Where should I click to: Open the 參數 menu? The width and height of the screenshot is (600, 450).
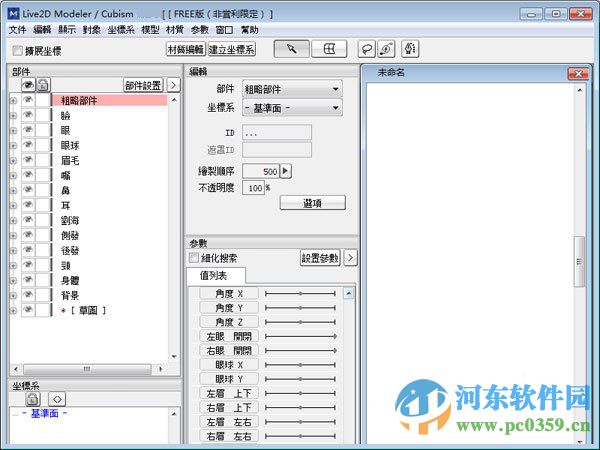coord(200,30)
